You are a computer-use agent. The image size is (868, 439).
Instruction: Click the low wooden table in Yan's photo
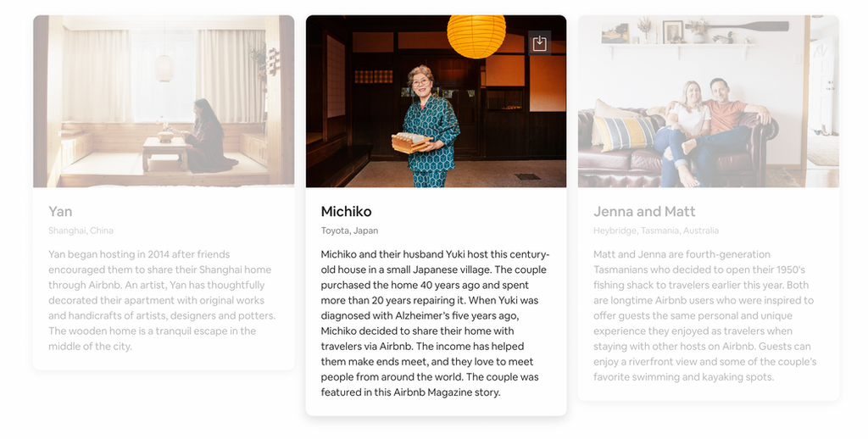(167, 153)
